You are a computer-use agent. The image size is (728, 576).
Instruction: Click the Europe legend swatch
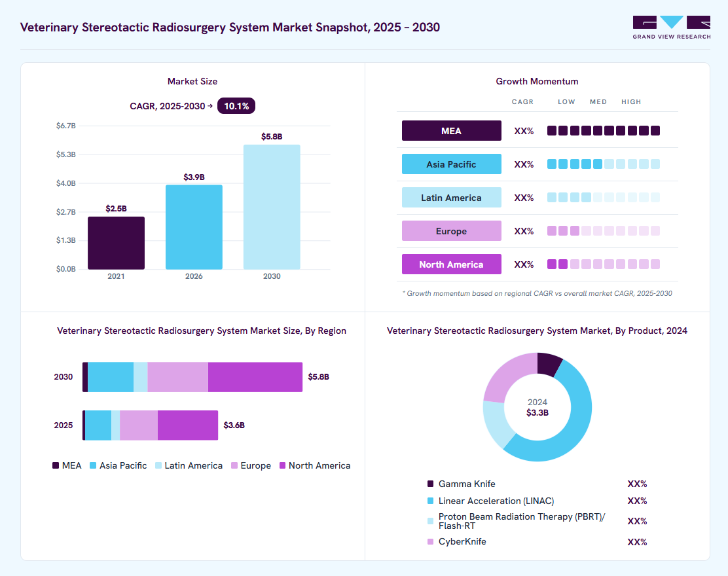(x=234, y=465)
